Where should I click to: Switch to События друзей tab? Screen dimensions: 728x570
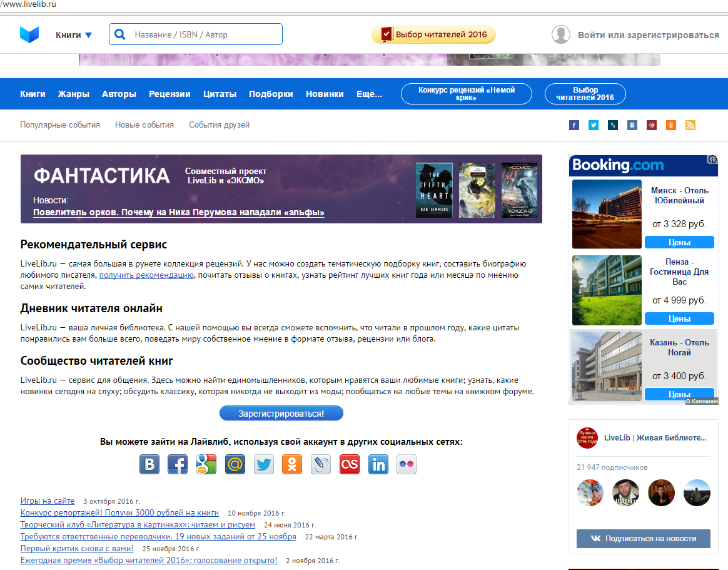point(219,125)
